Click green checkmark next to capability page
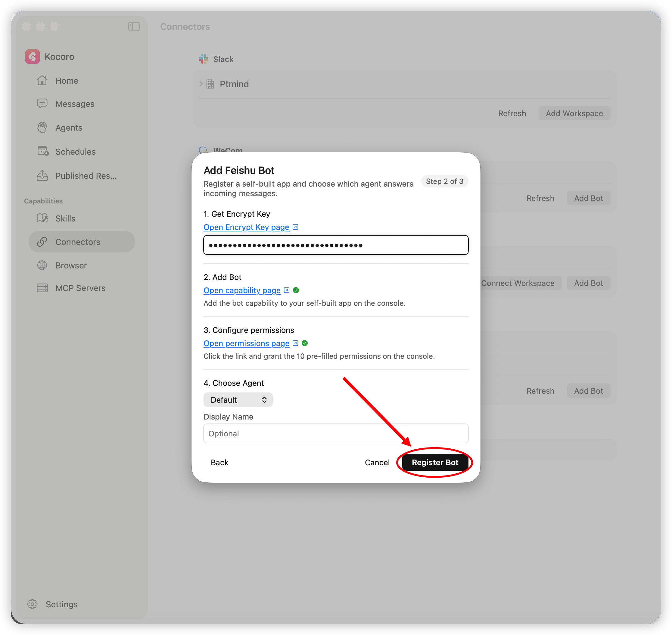The height and width of the screenshot is (635, 672). tap(296, 290)
